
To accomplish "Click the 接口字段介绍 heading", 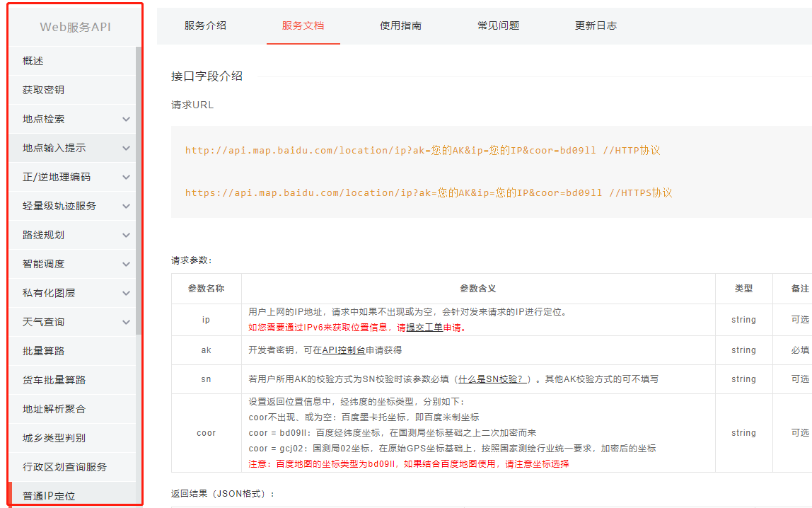I will [x=207, y=76].
